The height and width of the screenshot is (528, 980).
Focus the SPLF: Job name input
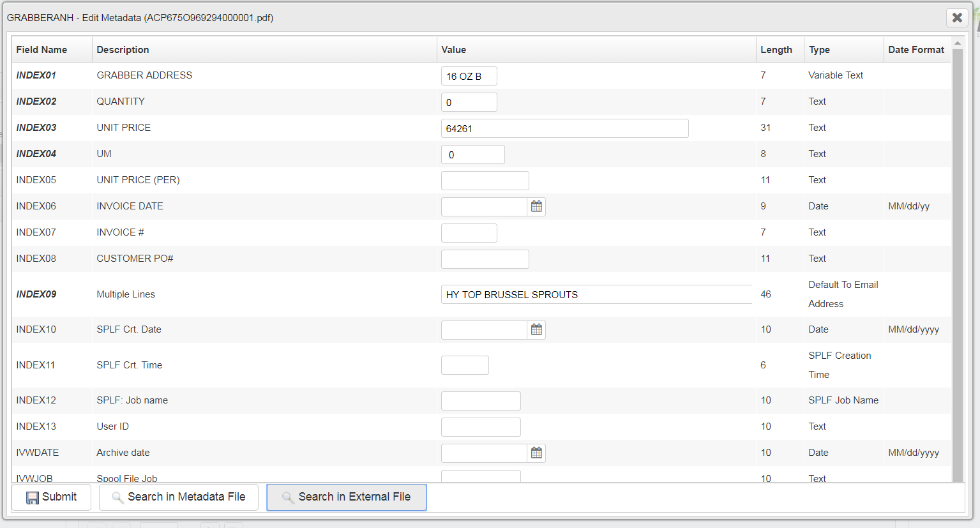[481, 401]
